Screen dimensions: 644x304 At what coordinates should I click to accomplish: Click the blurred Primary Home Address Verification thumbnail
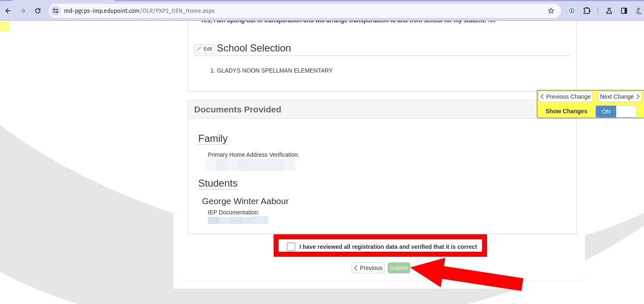(250, 165)
